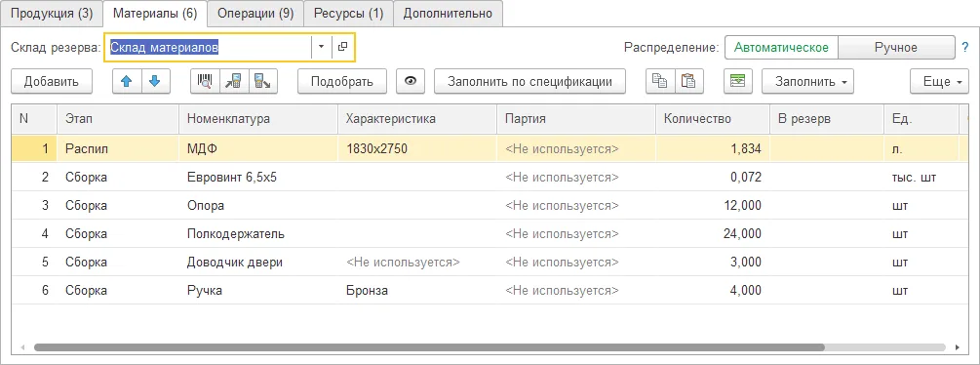Click right arrow of horizontal scrollbar
Image resolution: width=980 pixels, height=365 pixels.
point(957,346)
